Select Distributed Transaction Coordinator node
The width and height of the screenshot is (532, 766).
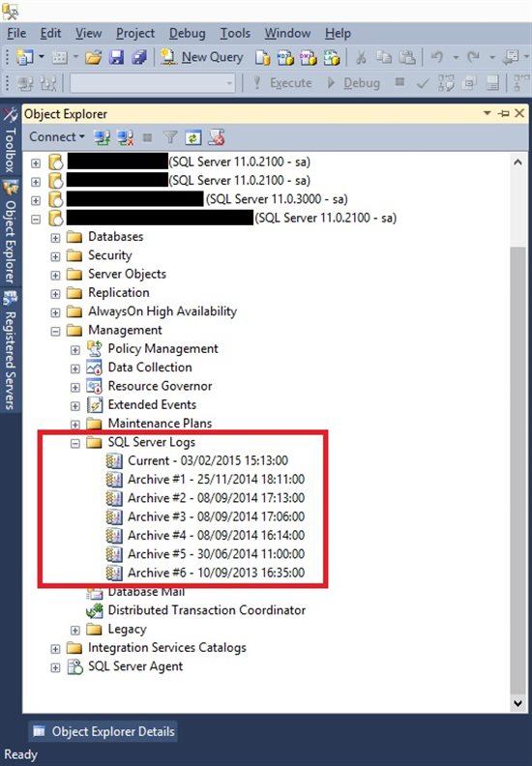207,610
